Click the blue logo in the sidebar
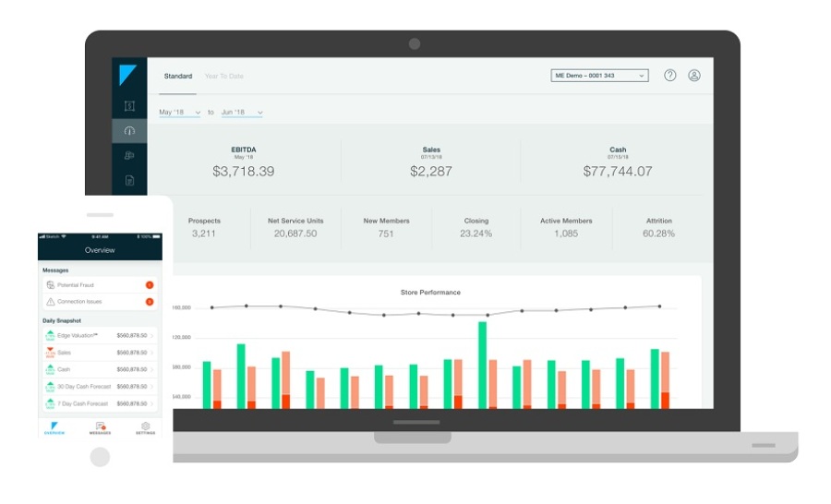Image resolution: width=831 pixels, height=504 pixels. pyautogui.click(x=128, y=76)
